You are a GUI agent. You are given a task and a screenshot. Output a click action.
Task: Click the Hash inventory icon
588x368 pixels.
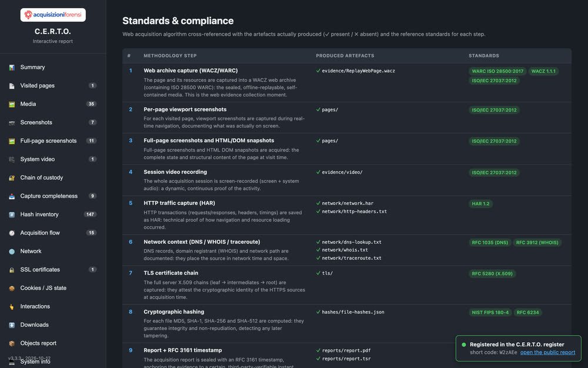(x=12, y=215)
